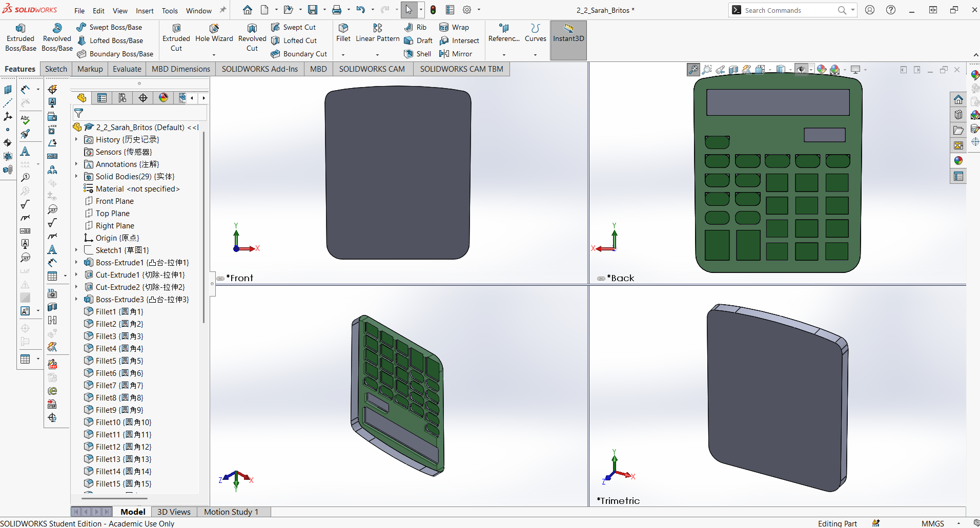This screenshot has width=980, height=528.
Task: Open the ConfigurationManager tab icon
Action: (122, 98)
